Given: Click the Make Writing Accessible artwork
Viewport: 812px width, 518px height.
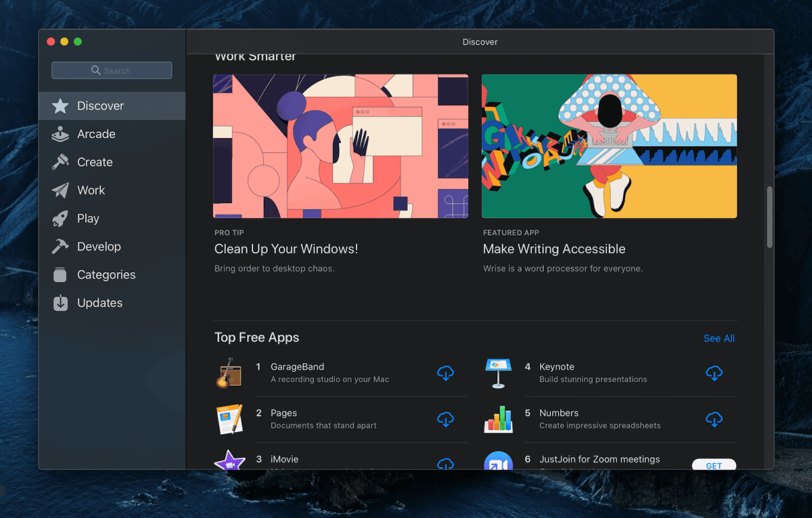Looking at the screenshot, I should pyautogui.click(x=609, y=146).
